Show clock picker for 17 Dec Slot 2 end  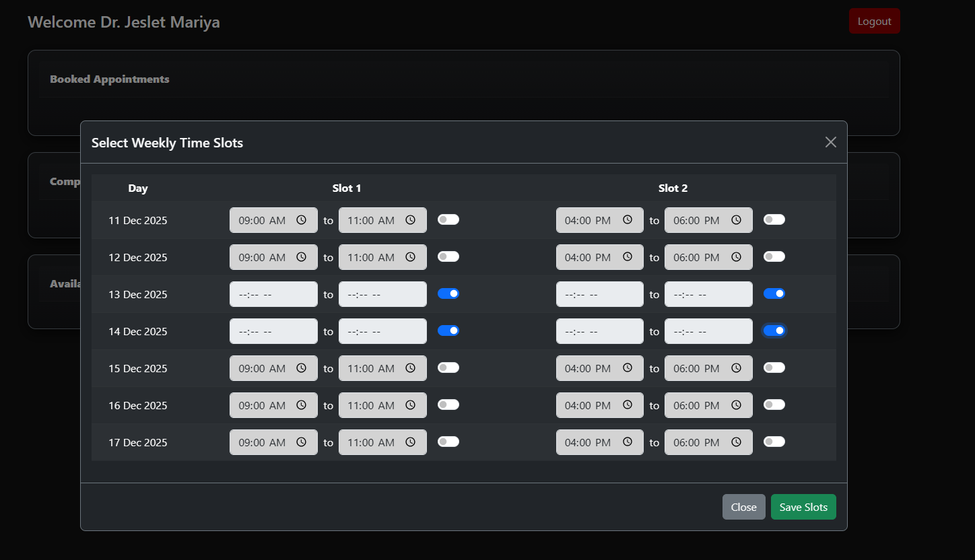737,442
